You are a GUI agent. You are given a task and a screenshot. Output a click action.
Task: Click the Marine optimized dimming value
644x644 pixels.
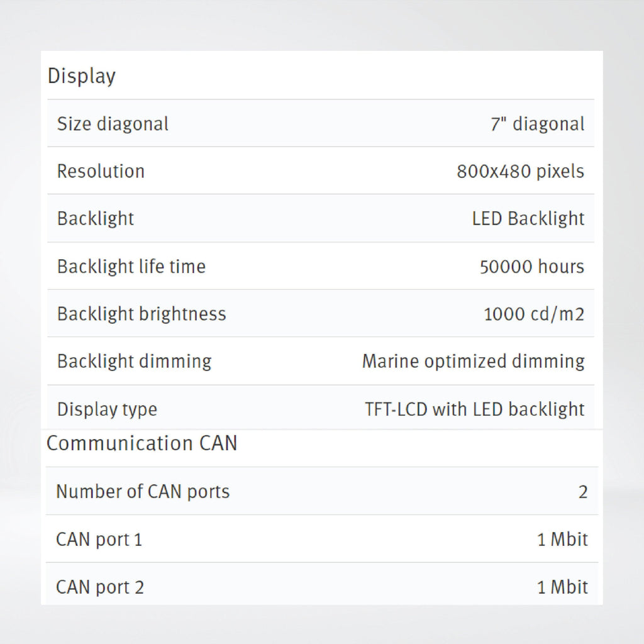(x=473, y=362)
